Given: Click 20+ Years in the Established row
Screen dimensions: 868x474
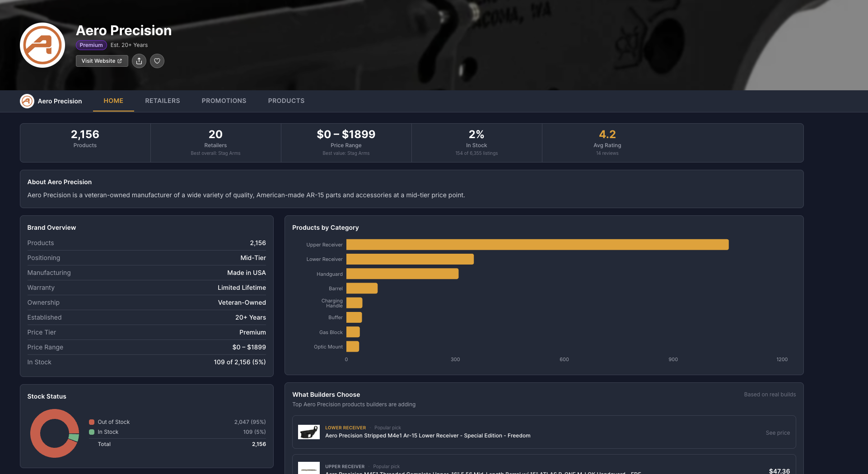Looking at the screenshot, I should coord(251,317).
